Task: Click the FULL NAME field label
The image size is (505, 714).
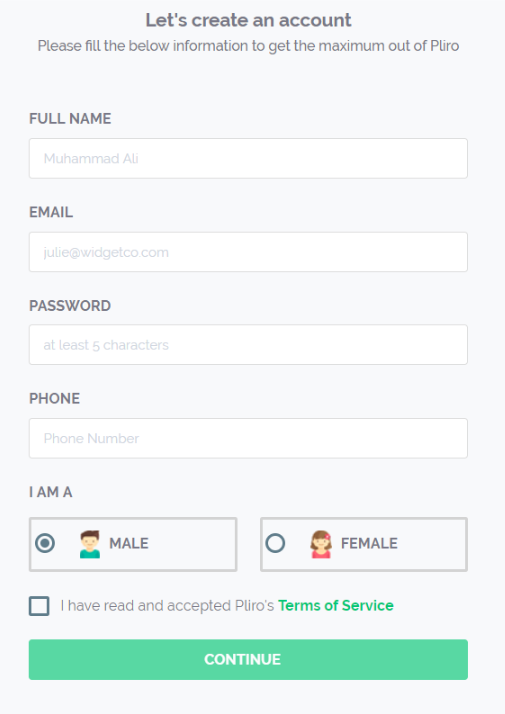Action: 70,119
